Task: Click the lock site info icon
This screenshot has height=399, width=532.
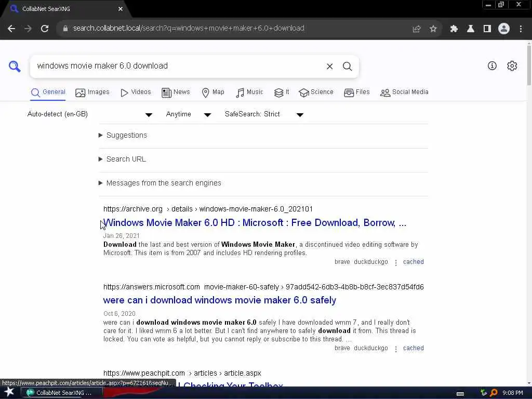Action: [65, 29]
